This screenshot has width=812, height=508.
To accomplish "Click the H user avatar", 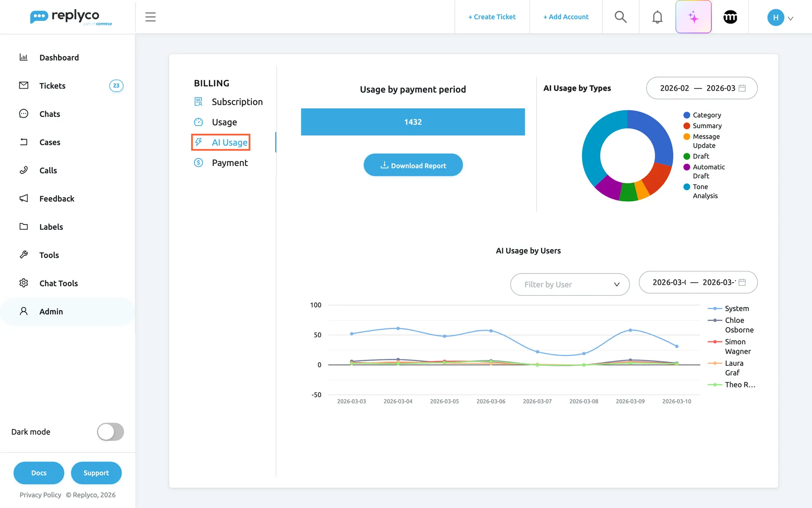I will [775, 18].
